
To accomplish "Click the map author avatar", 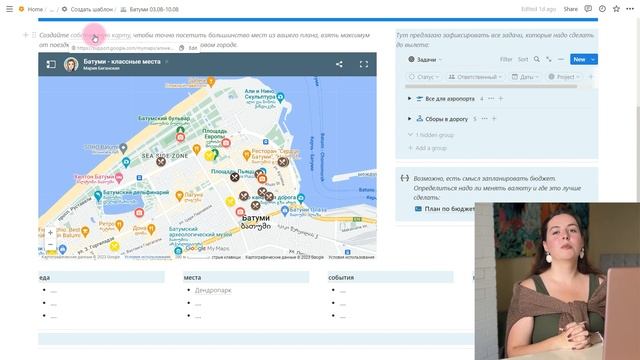I will pyautogui.click(x=71, y=64).
